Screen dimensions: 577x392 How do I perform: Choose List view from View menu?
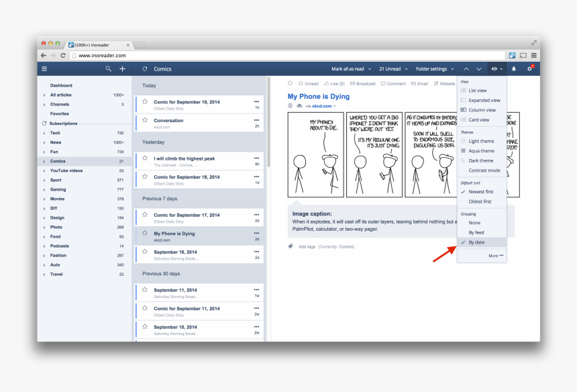(482, 91)
